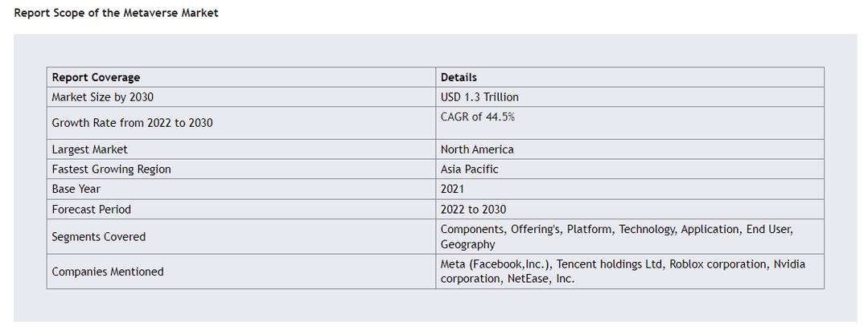Select the 'Base Year' row label
This screenshot has width=868, height=331.
(76, 189)
